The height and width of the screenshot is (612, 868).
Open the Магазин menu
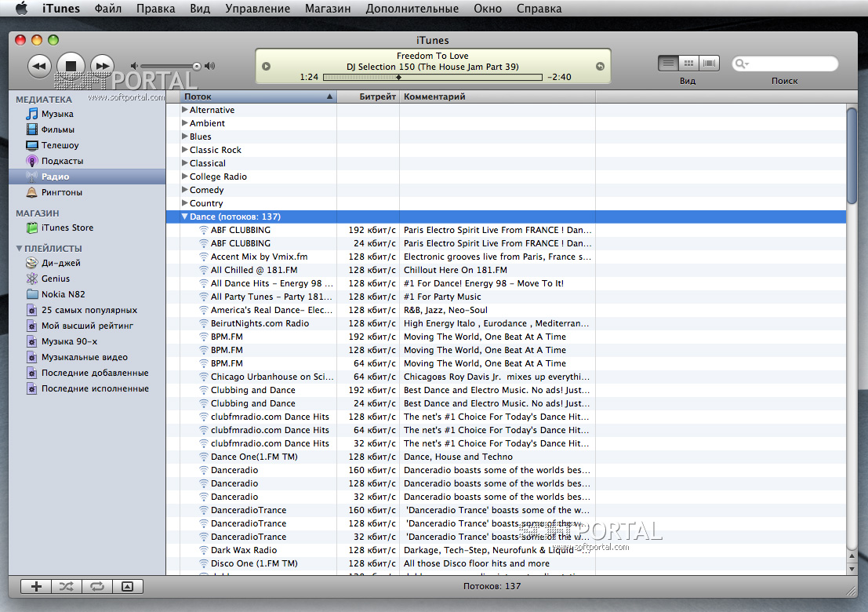pos(328,9)
